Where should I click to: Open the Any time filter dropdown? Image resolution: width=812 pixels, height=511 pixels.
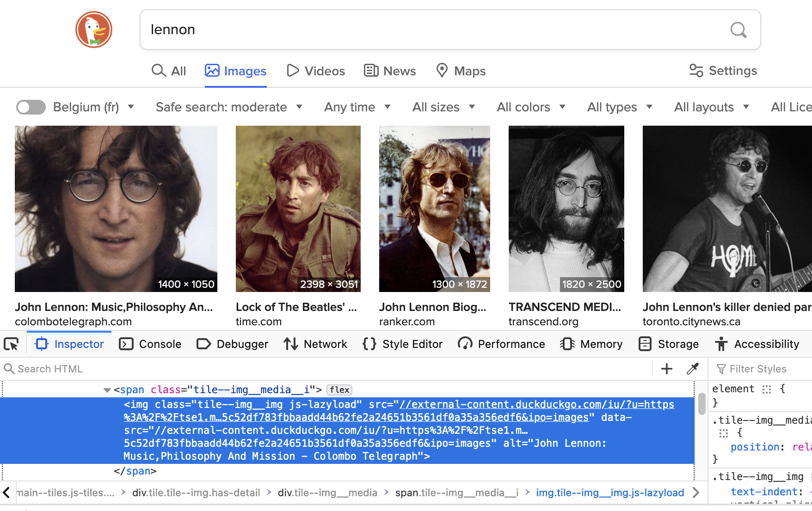pyautogui.click(x=357, y=107)
